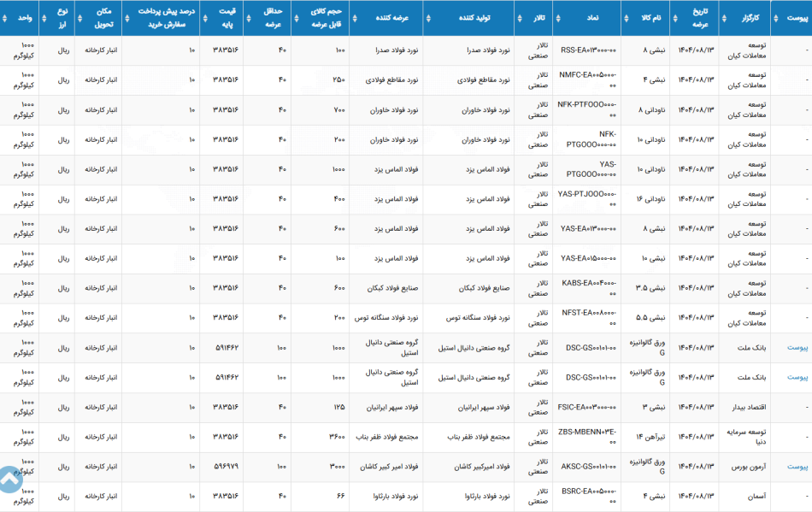Image resolution: width=812 pixels, height=512 pixels.
Task: Select the RSS-EA symbol cell in first row
Action: pos(588,50)
